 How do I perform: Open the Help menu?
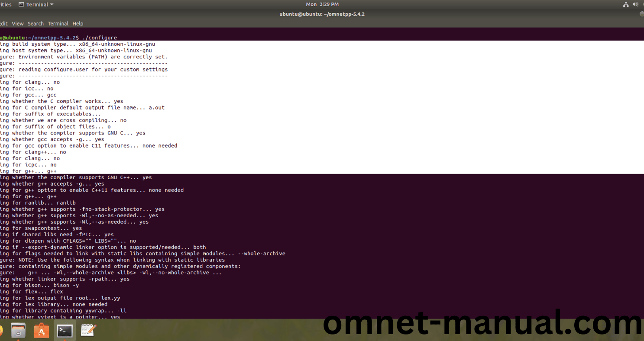coord(78,24)
